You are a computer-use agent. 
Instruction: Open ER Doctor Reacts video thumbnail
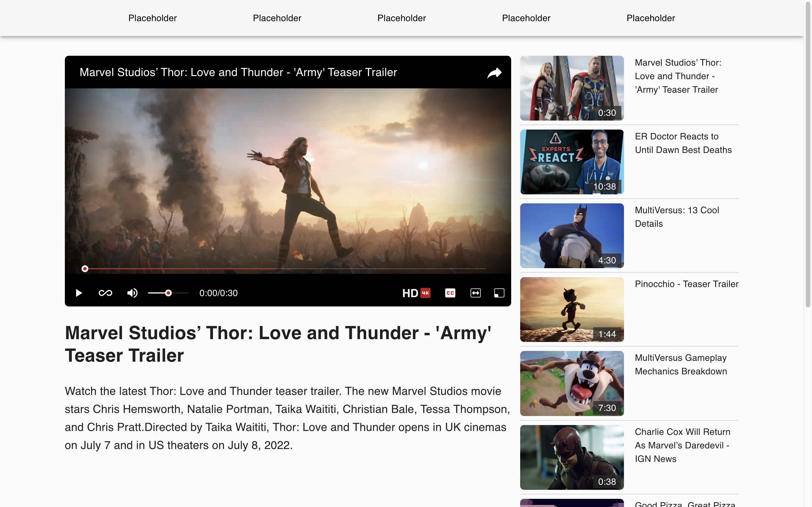click(x=572, y=162)
